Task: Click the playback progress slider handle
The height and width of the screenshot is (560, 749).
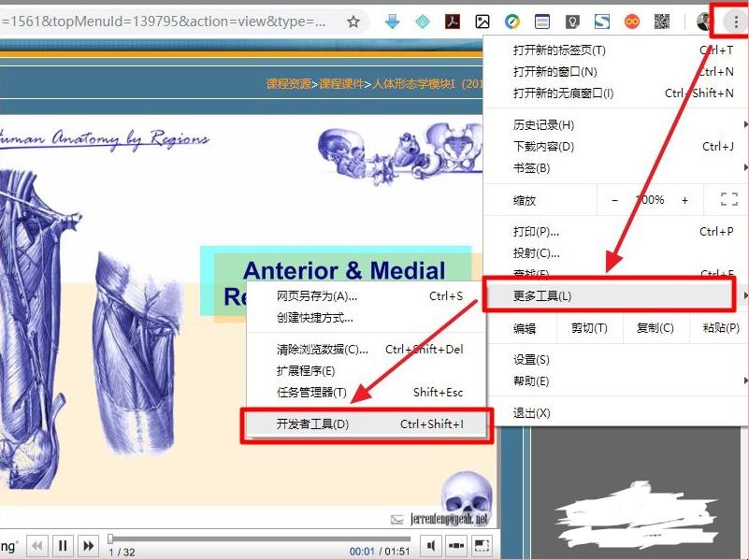Action: (x=110, y=539)
